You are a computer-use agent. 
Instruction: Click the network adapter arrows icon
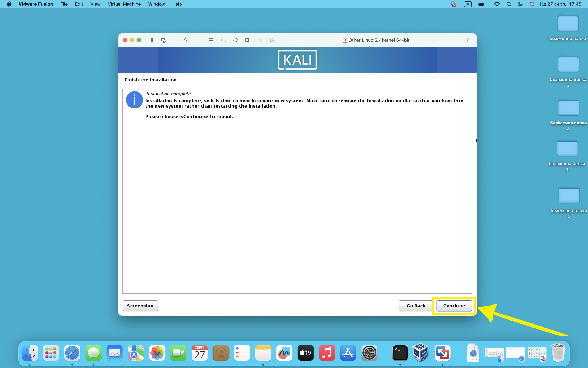click(199, 40)
